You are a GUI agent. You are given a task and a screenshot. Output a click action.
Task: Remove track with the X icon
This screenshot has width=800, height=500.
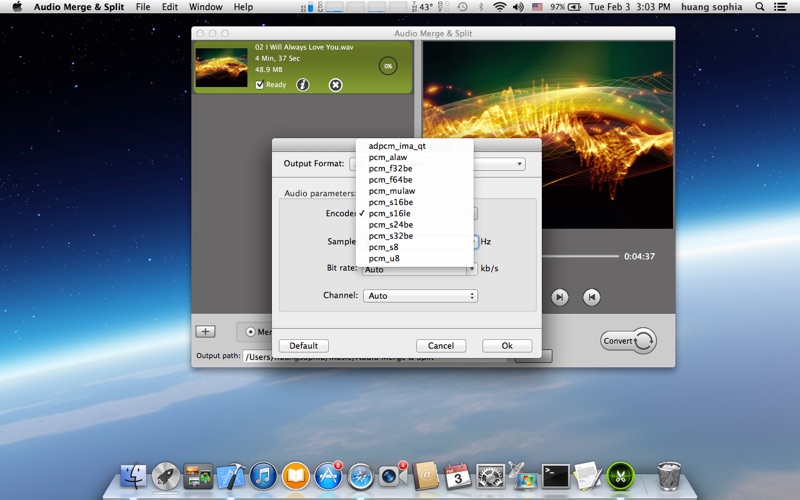pos(336,85)
